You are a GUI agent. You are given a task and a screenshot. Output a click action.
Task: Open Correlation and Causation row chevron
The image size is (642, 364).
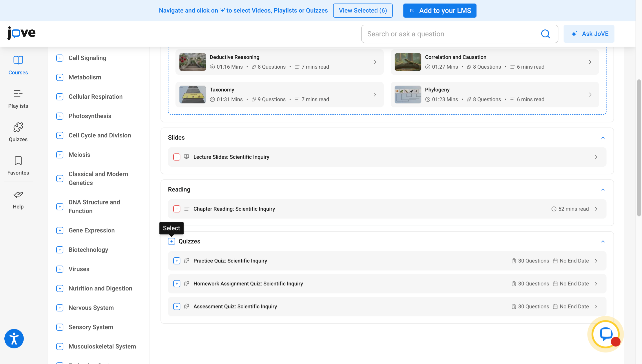pyautogui.click(x=590, y=62)
